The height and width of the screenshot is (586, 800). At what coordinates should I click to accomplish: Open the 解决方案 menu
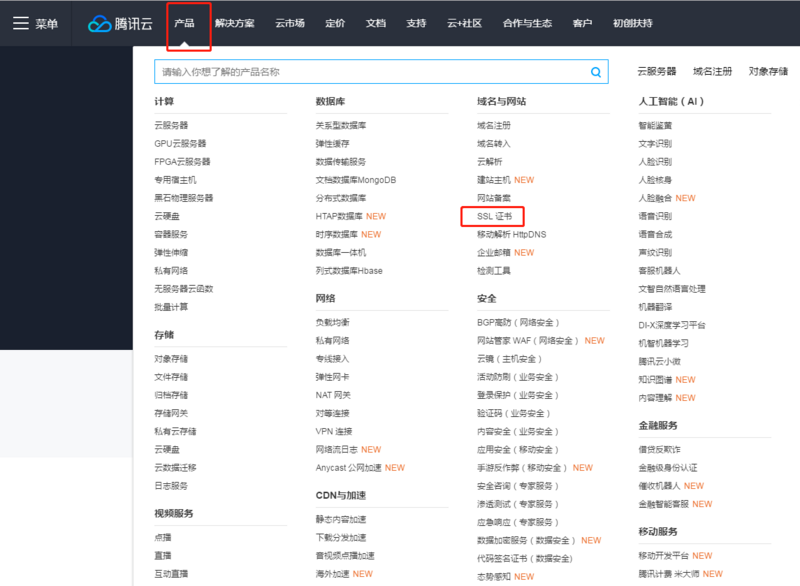pos(235,23)
